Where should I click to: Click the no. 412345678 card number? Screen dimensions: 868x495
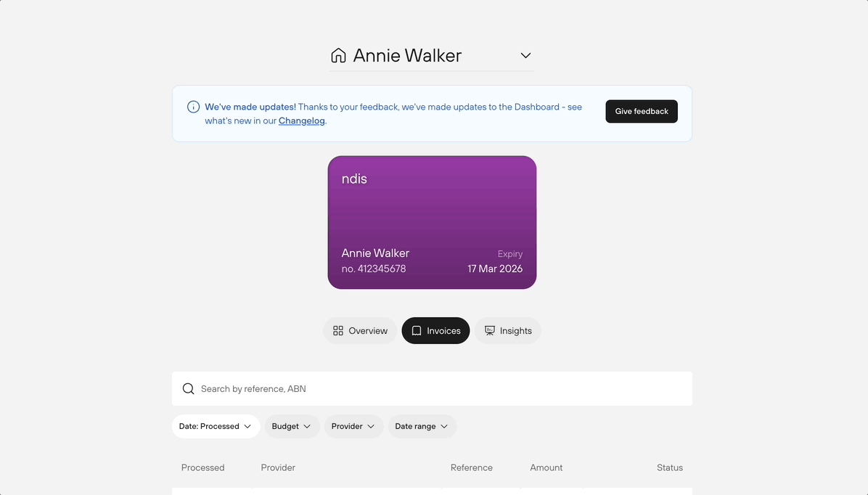point(374,269)
